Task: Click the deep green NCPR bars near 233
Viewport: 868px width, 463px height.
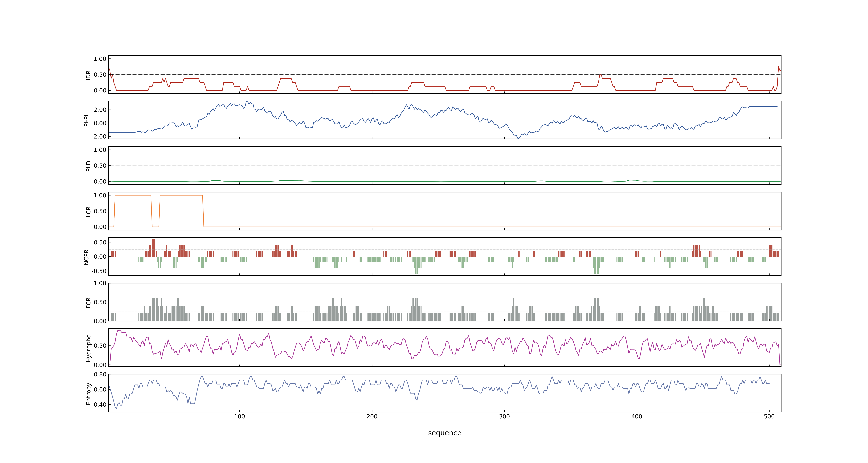Action: (x=417, y=265)
